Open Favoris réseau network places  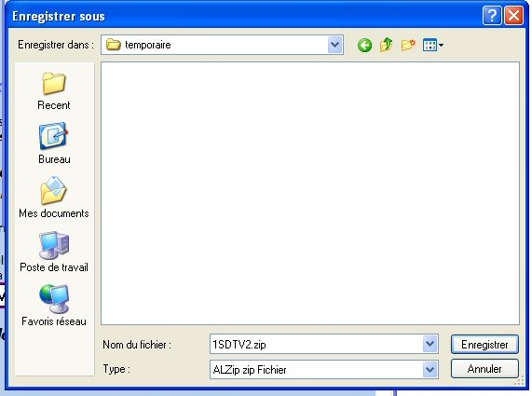(54, 306)
